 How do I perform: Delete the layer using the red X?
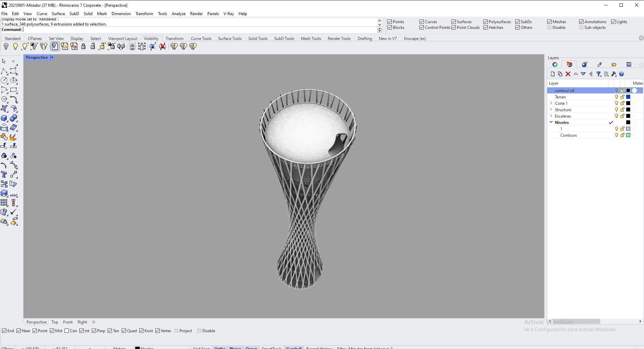pos(568,74)
